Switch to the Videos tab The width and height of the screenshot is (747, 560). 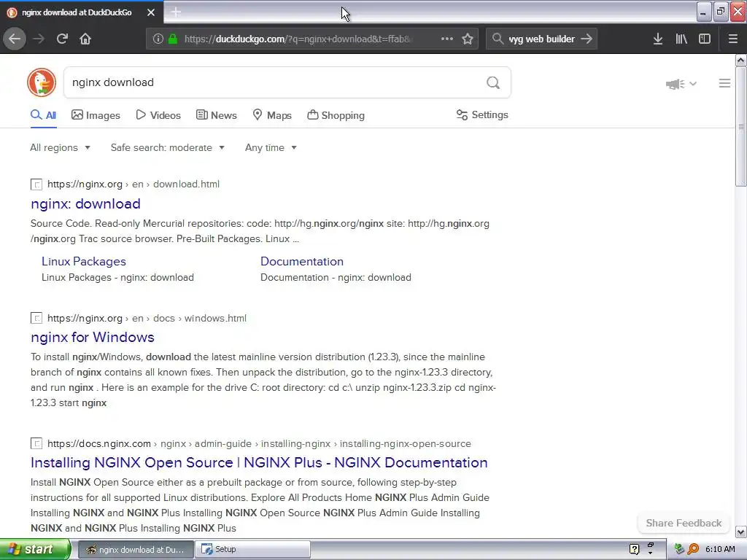click(158, 115)
